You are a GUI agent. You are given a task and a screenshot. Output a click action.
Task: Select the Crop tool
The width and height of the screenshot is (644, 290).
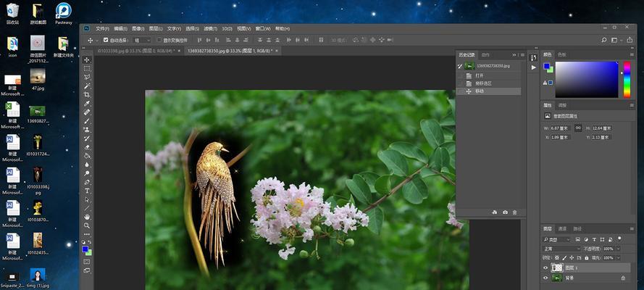(87, 94)
